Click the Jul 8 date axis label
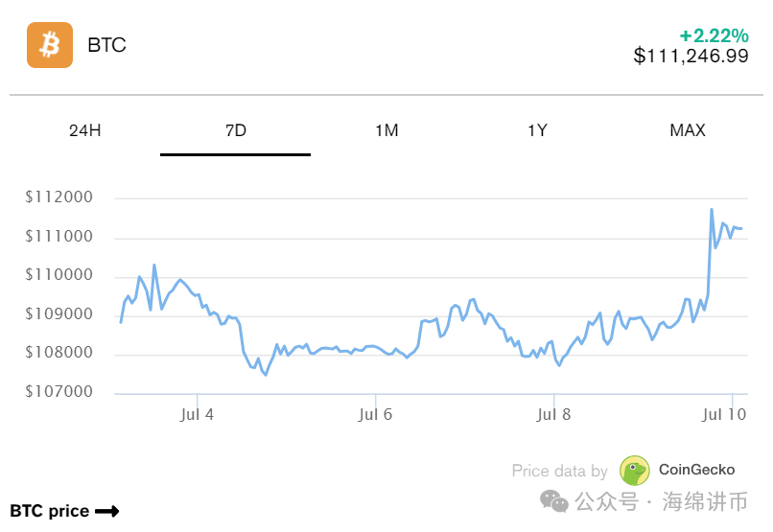773x532 pixels. (x=553, y=415)
